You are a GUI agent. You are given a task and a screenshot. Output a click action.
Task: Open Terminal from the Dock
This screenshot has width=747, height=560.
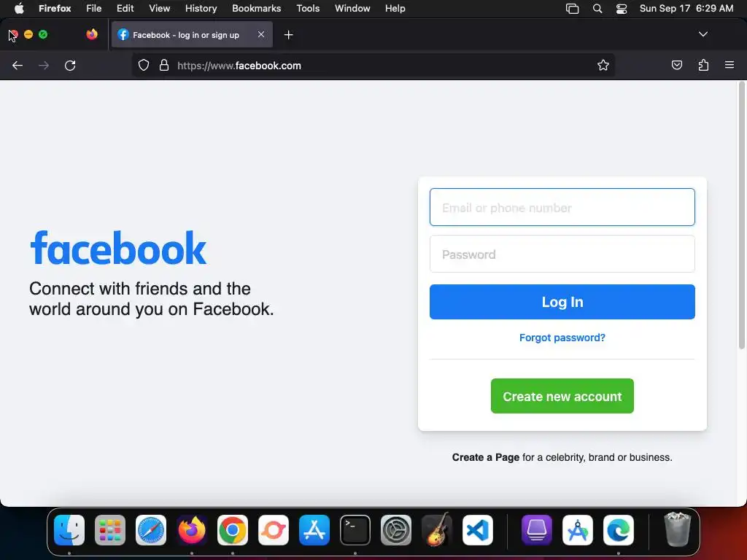355,530
